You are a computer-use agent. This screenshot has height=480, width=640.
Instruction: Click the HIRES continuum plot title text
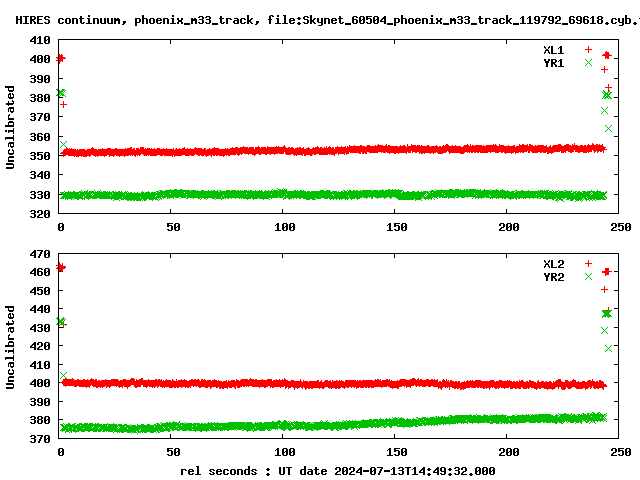pyautogui.click(x=327, y=20)
